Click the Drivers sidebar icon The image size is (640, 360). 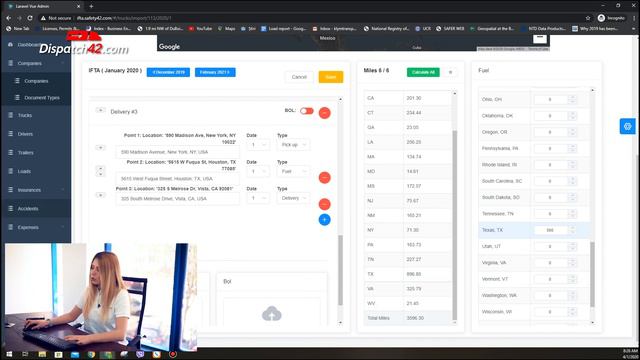(x=11, y=133)
